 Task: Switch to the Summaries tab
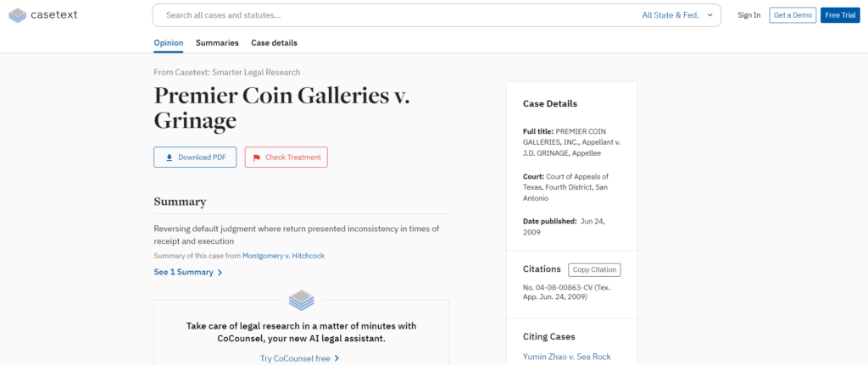(x=217, y=42)
